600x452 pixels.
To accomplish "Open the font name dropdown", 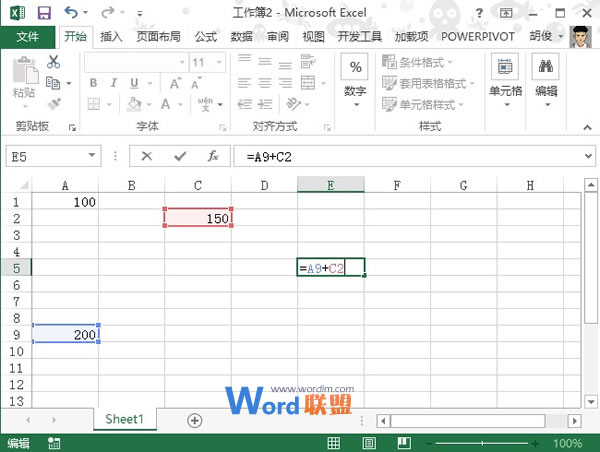I will coord(182,62).
